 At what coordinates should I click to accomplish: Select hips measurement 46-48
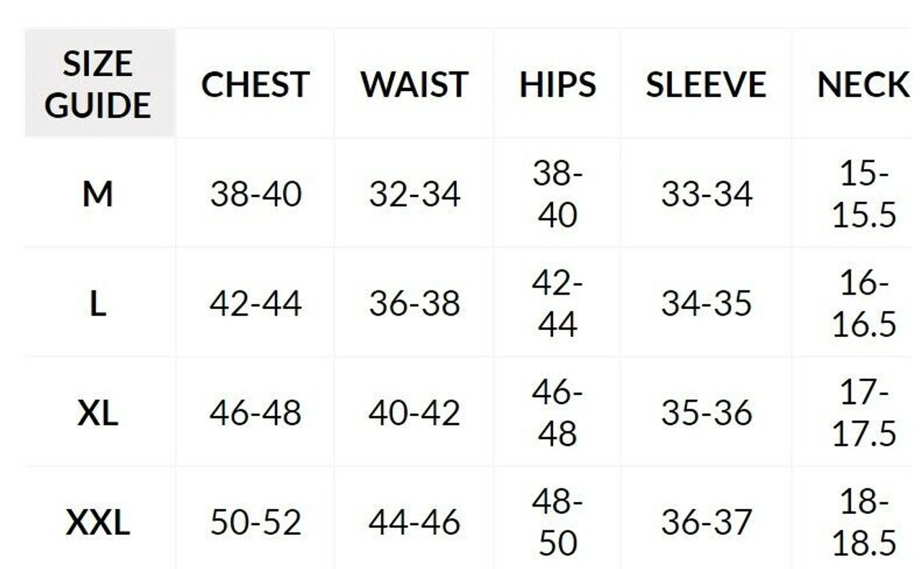[x=557, y=413]
